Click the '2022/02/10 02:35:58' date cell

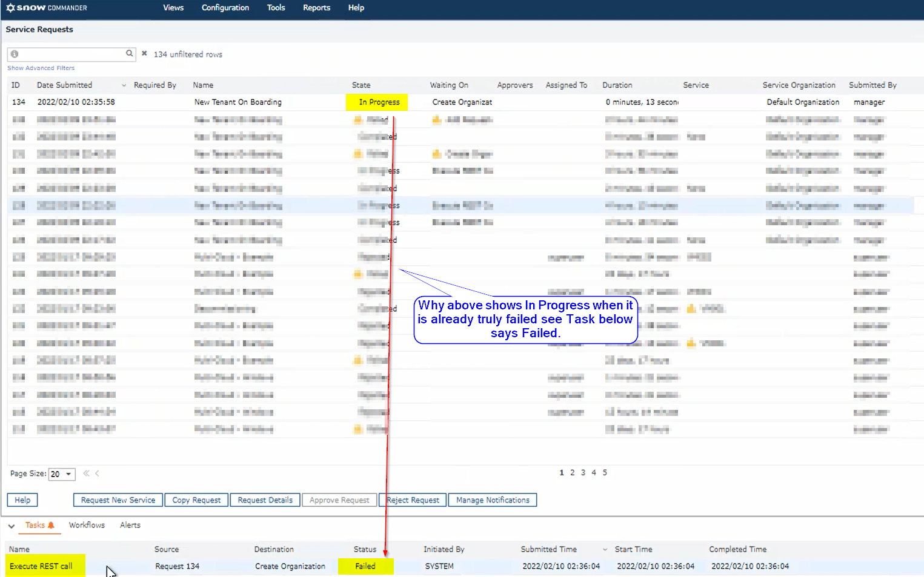point(76,102)
